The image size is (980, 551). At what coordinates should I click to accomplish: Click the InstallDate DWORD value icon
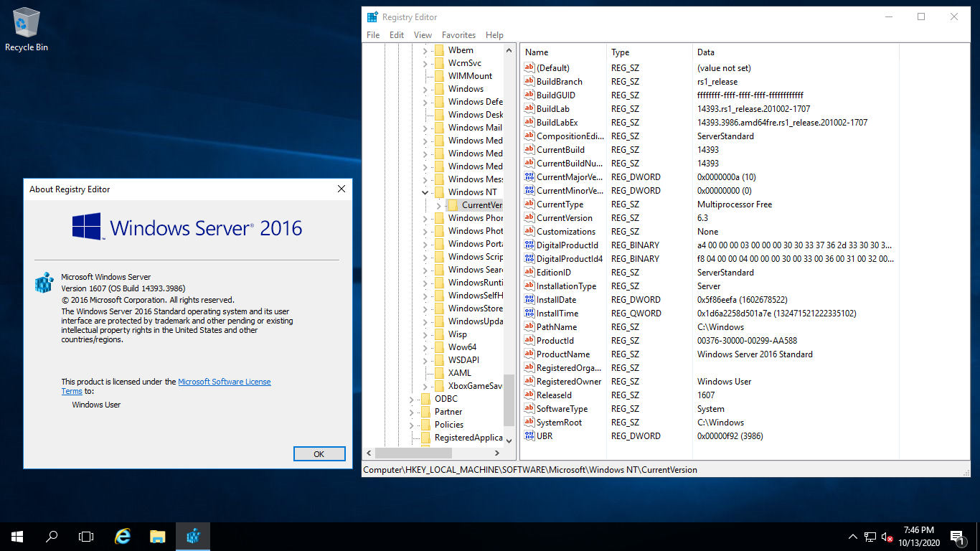[x=529, y=300]
